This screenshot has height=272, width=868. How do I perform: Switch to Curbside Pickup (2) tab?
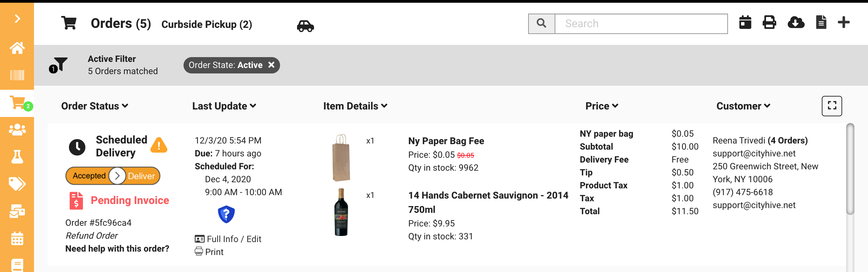(x=207, y=24)
